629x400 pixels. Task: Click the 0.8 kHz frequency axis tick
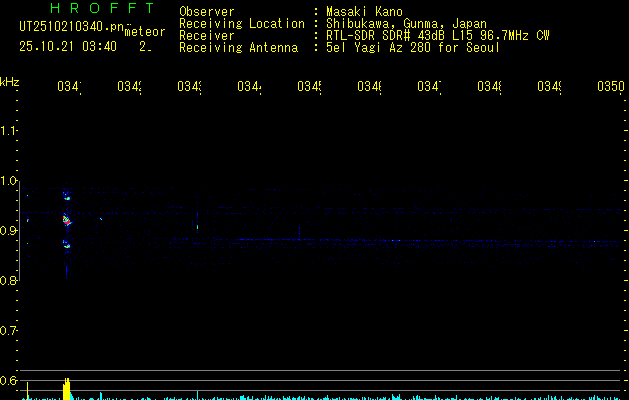click(9, 281)
